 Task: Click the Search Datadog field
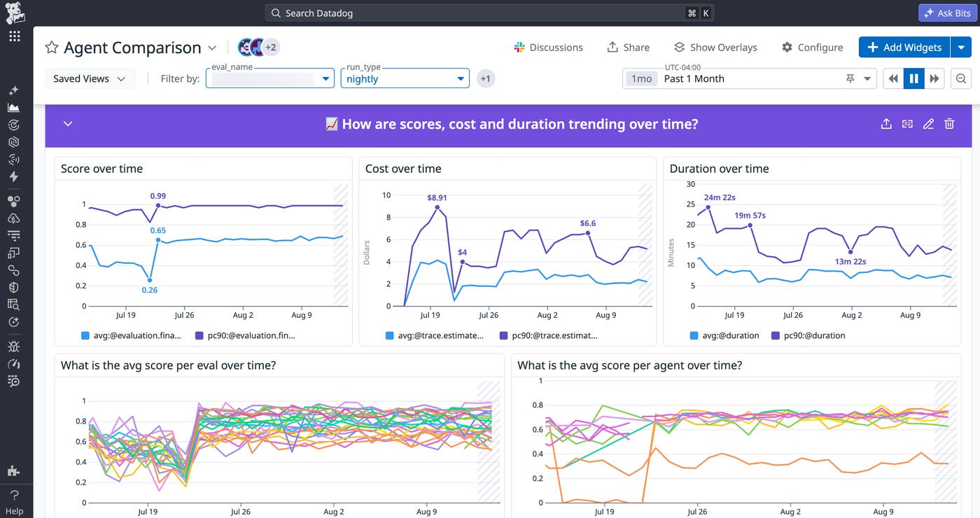pos(489,13)
